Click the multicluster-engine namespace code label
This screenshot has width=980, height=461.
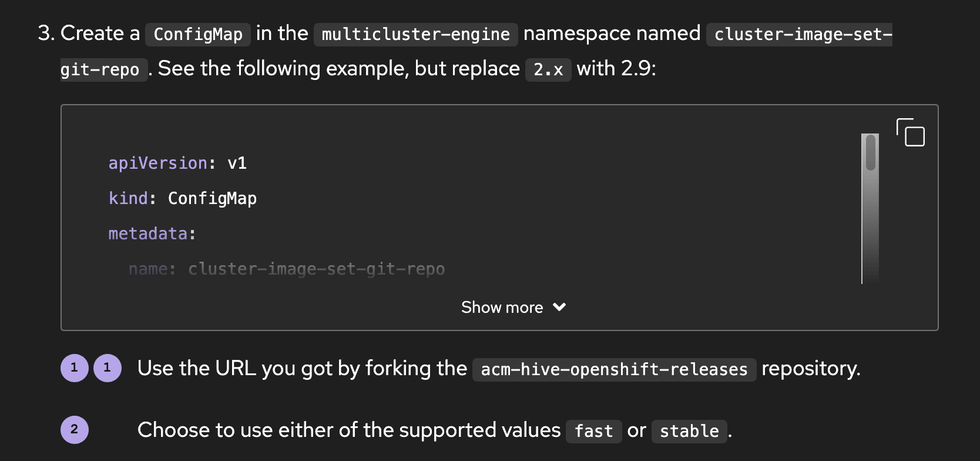[415, 34]
